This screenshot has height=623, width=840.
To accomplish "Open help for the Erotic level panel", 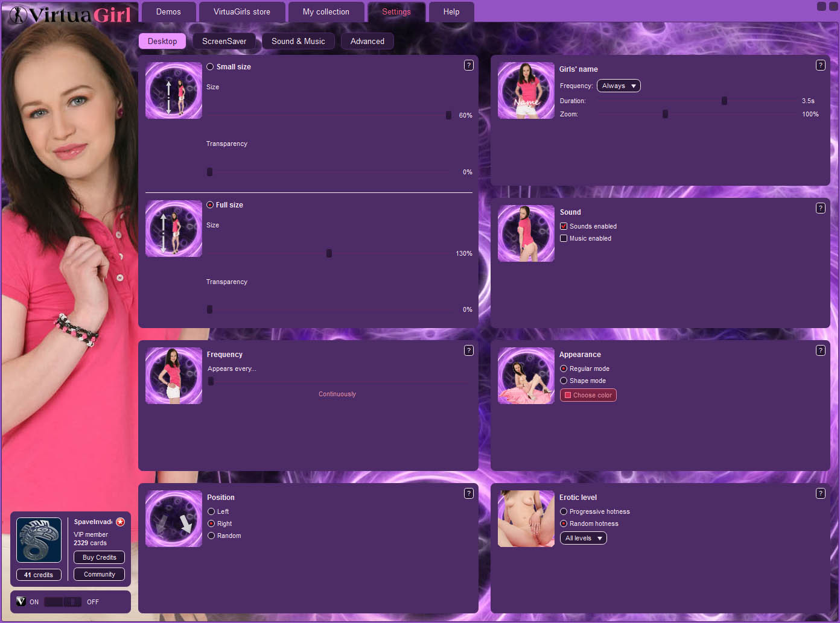I will click(820, 493).
